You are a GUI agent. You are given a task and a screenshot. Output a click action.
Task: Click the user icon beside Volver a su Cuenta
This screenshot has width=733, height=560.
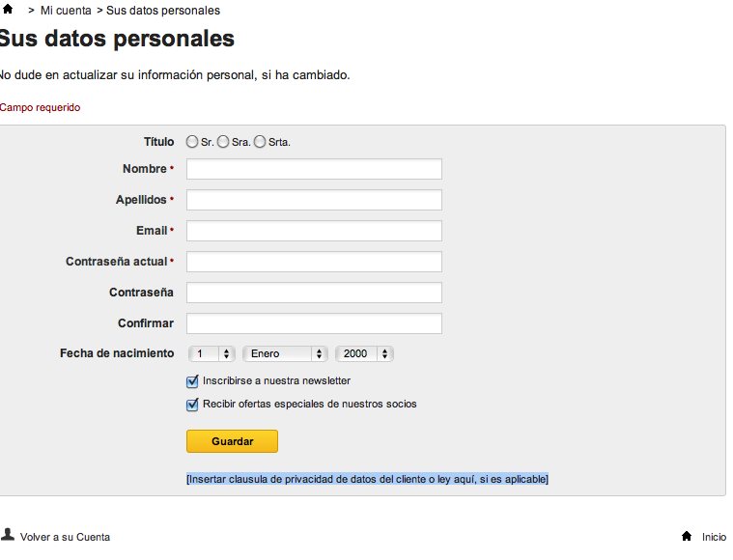click(8, 534)
